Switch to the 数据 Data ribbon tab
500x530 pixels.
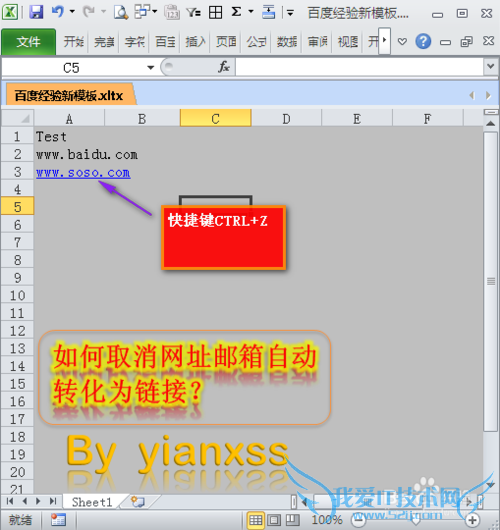click(287, 42)
